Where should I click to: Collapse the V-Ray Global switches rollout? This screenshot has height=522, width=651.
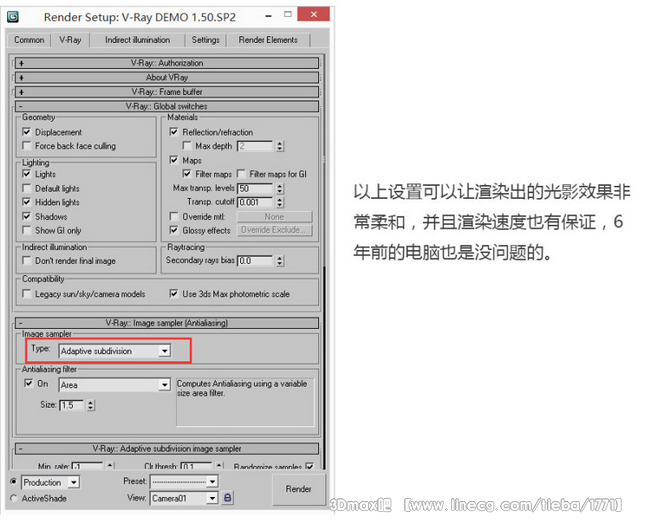point(167,106)
